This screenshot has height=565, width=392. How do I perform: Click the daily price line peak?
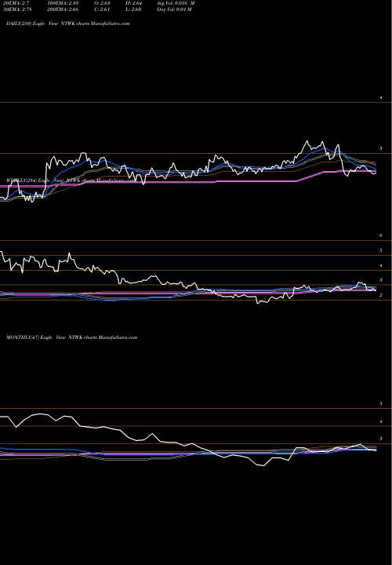[x=307, y=141]
